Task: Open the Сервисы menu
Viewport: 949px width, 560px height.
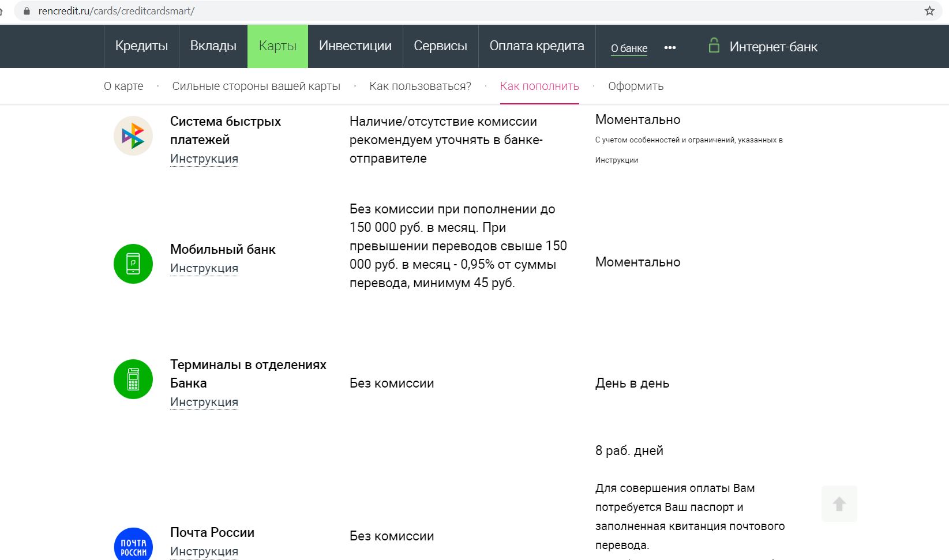Action: (x=441, y=46)
